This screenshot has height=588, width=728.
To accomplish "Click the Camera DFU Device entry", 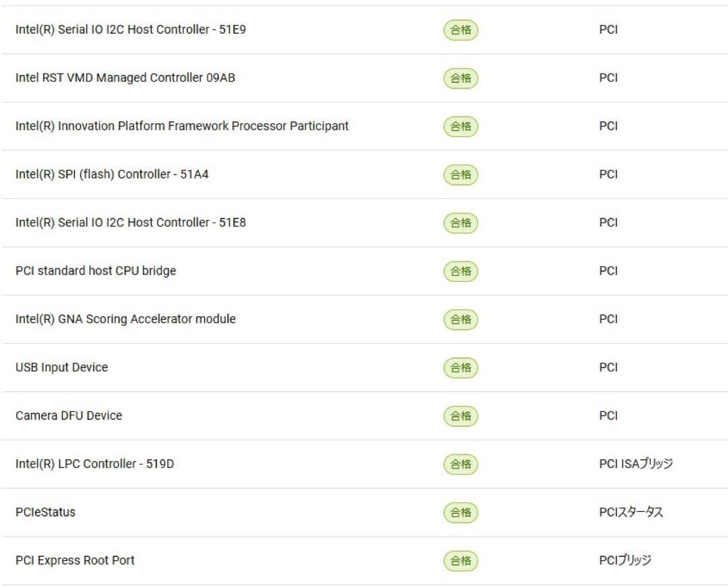I will tap(69, 415).
